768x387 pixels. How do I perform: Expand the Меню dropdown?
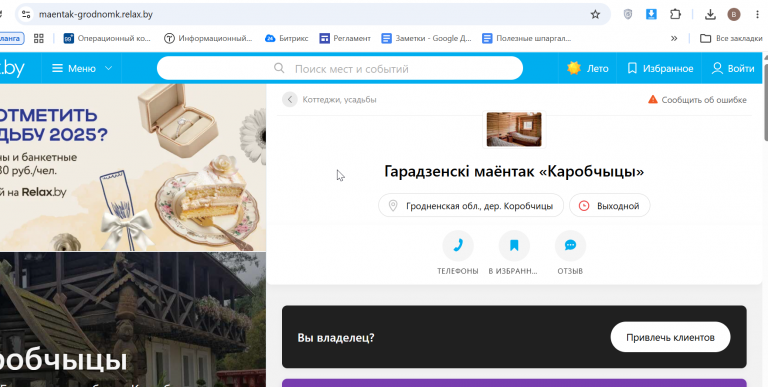82,69
